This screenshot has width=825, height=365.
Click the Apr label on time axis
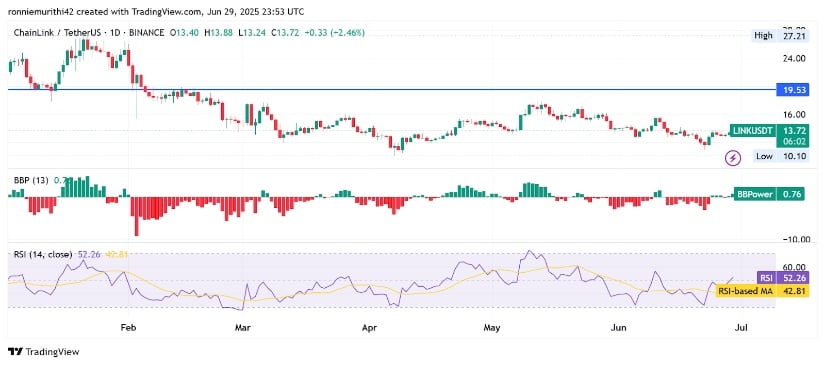(x=369, y=328)
